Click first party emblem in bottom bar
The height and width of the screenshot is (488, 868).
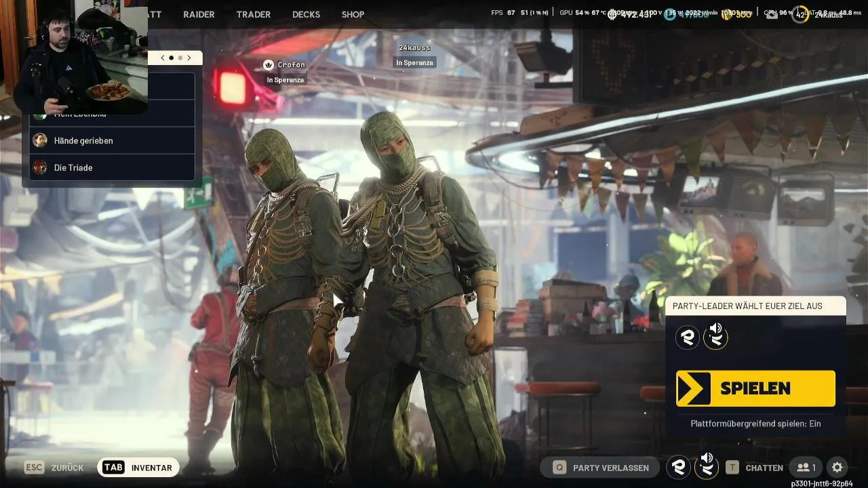tap(678, 468)
